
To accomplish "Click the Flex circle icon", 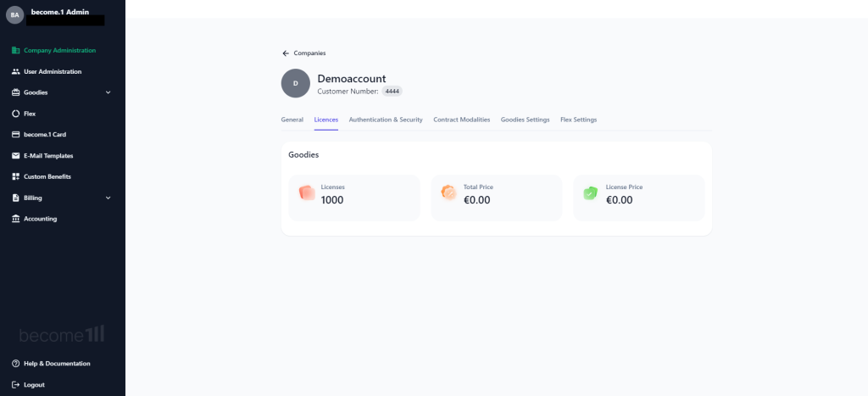I will 15,114.
